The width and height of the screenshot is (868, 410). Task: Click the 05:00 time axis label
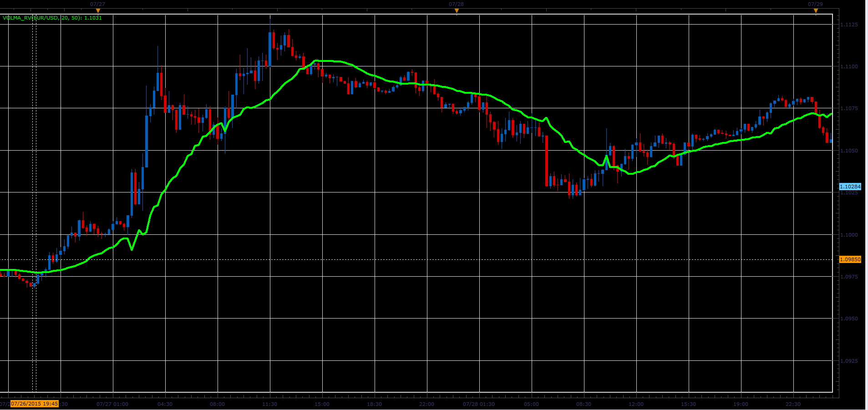[x=531, y=404]
